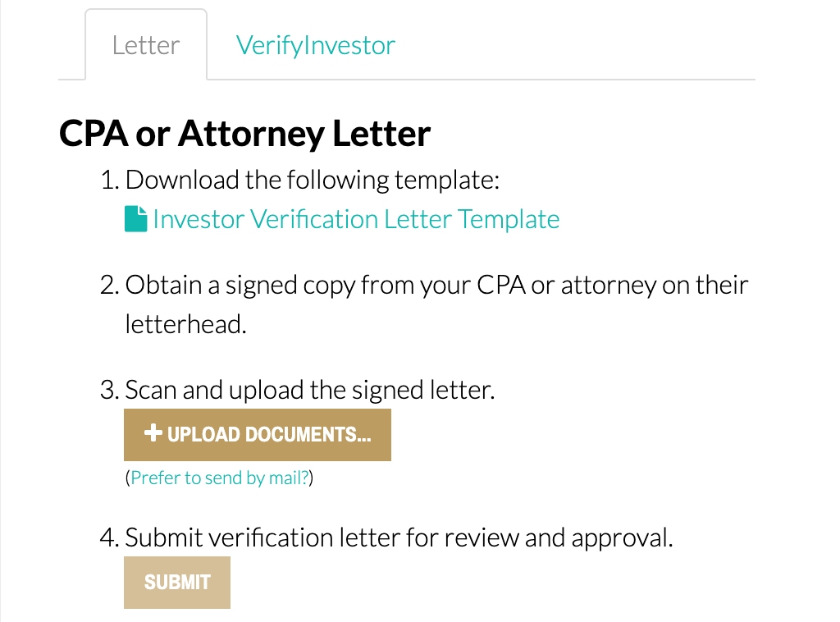Click the plus icon on Upload Documents
The width and height of the screenshot is (840, 622).
click(153, 433)
